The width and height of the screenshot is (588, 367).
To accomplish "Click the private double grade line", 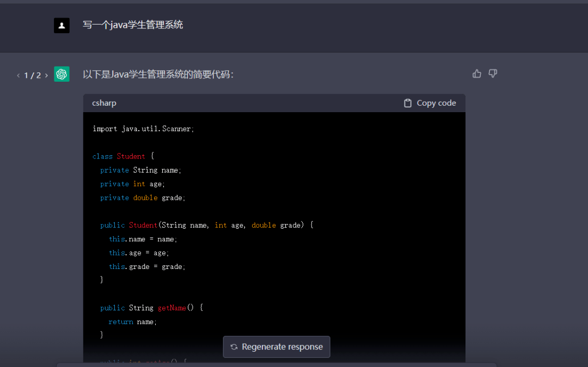I will tap(143, 198).
